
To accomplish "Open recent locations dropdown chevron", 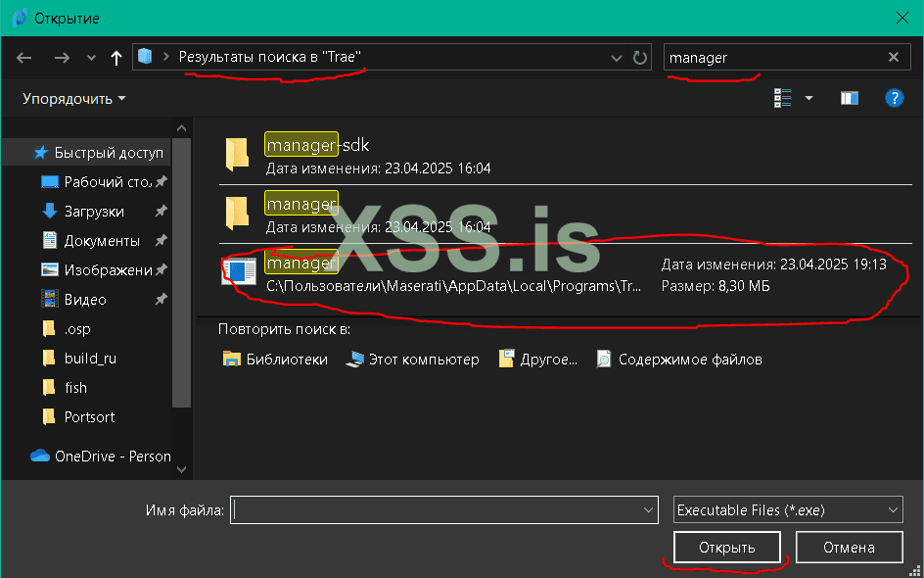I will coord(91,58).
